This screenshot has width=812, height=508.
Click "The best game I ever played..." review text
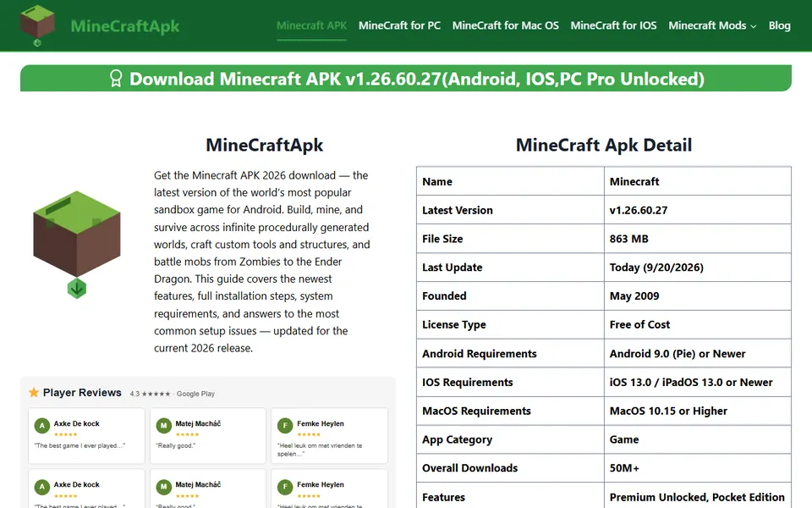80,445
